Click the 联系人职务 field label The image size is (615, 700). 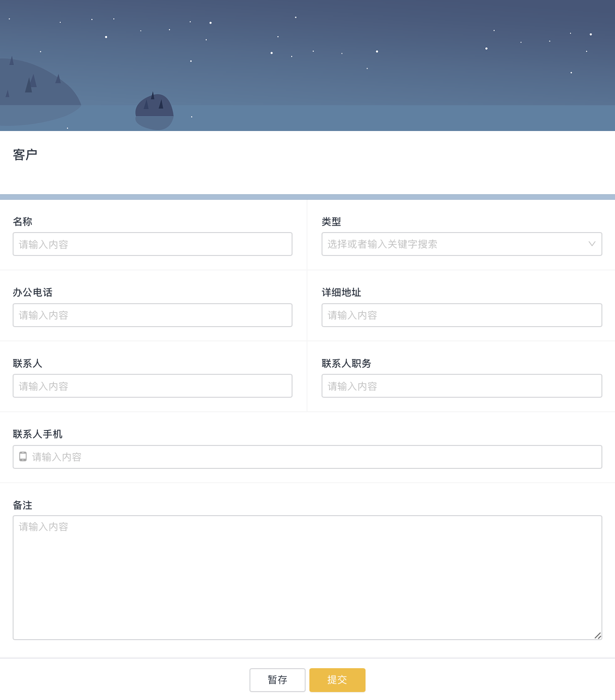tap(346, 364)
